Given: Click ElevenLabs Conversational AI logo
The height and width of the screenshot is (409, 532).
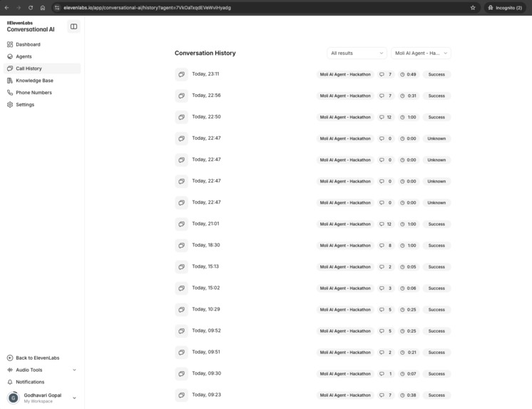Looking at the screenshot, I should pyautogui.click(x=31, y=26).
